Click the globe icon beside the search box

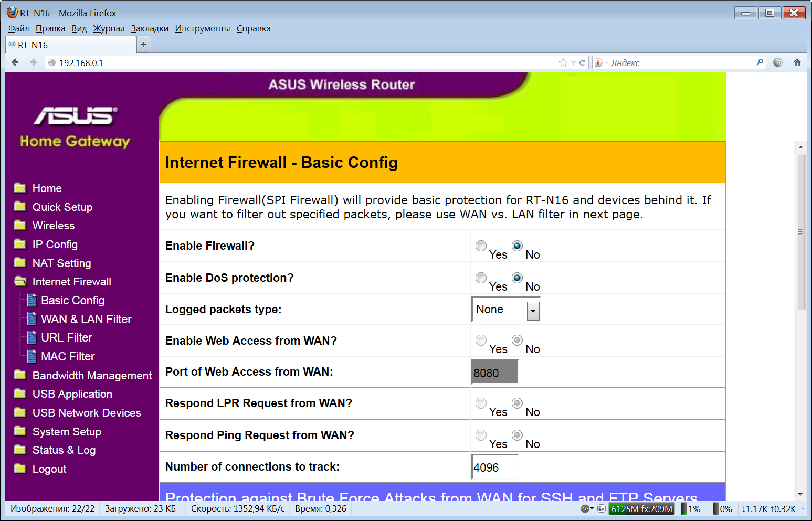[x=778, y=62]
